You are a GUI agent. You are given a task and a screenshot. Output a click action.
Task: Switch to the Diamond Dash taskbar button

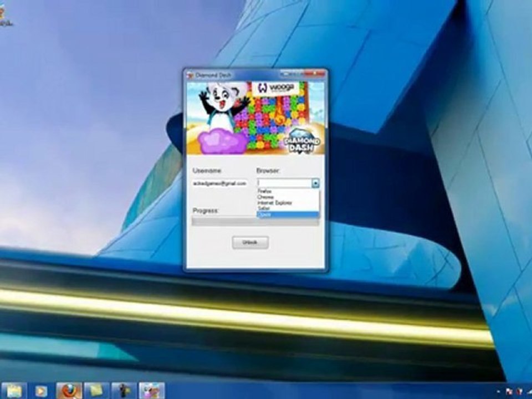[152, 391]
